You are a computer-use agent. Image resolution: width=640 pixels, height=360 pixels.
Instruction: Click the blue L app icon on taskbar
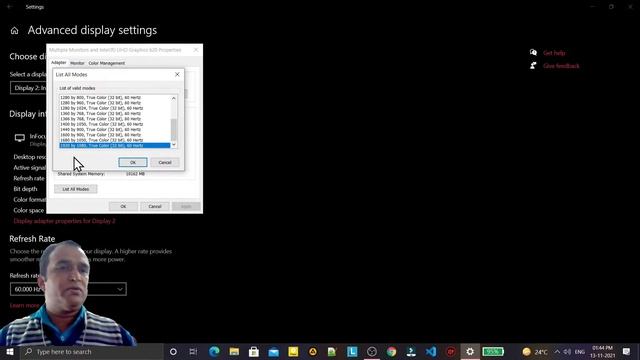(352, 351)
